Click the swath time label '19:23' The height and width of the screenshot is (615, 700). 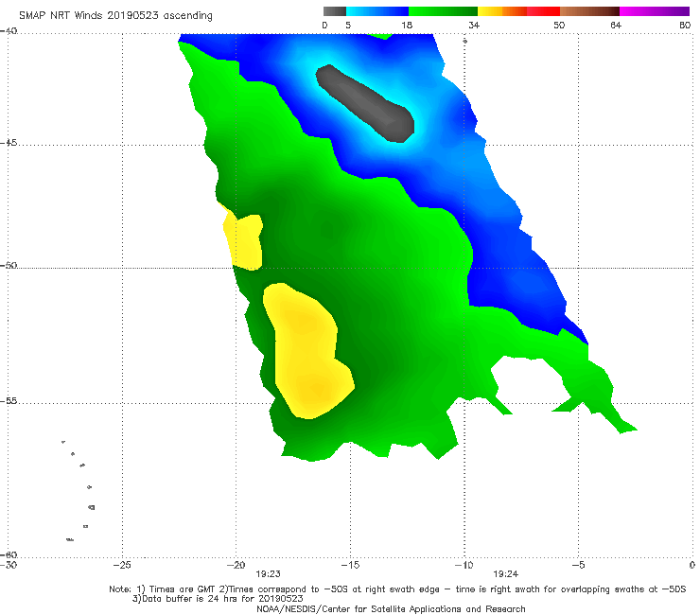coord(268,574)
